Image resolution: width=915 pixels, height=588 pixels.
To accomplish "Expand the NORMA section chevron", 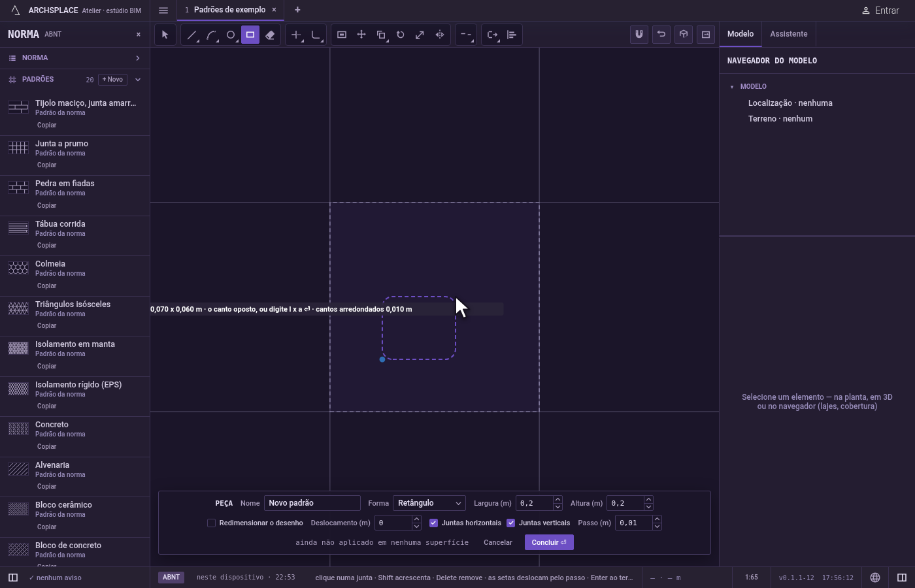I will pyautogui.click(x=138, y=58).
